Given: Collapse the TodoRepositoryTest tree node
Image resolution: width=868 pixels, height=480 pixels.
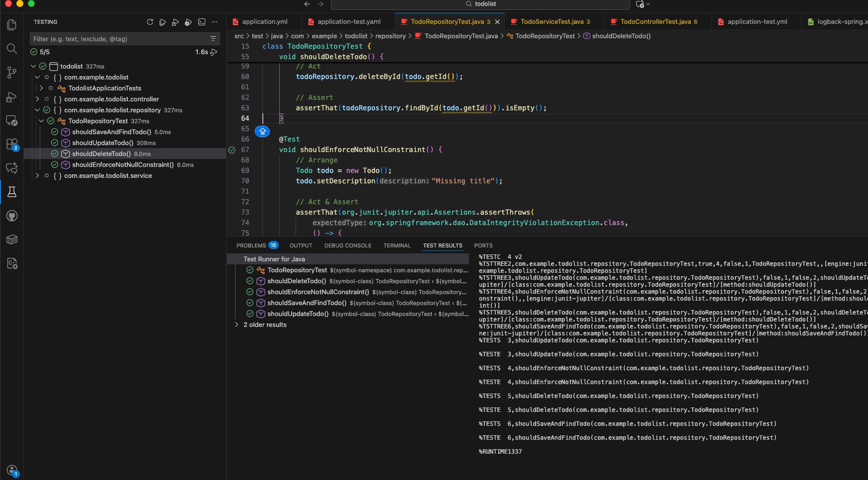Looking at the screenshot, I should [41, 121].
